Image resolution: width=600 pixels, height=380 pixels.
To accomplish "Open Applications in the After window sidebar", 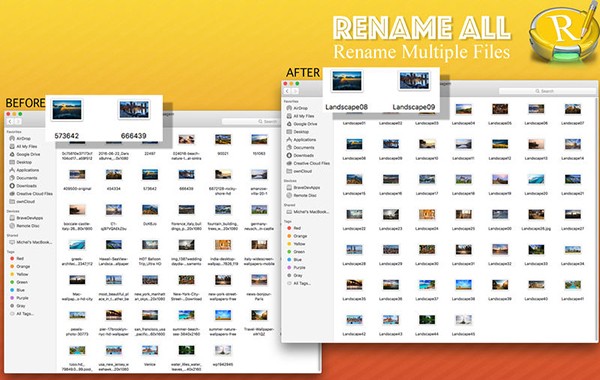I will coord(301,140).
